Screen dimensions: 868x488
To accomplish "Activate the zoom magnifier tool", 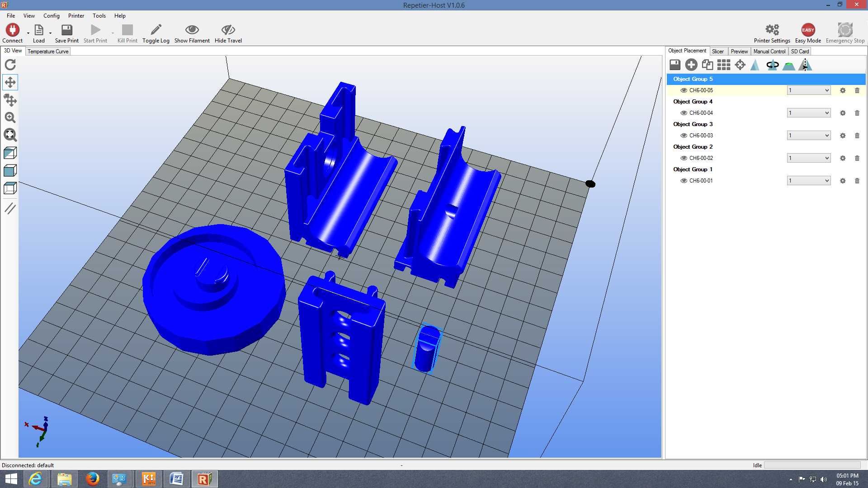I will [x=10, y=117].
